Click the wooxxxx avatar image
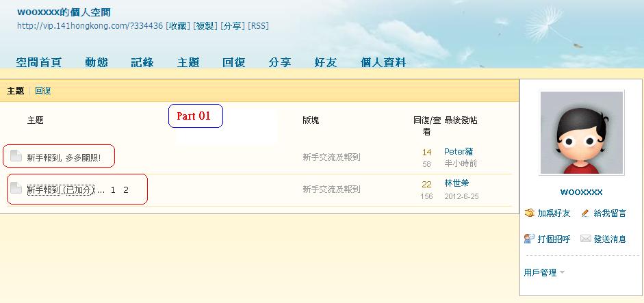 point(581,133)
